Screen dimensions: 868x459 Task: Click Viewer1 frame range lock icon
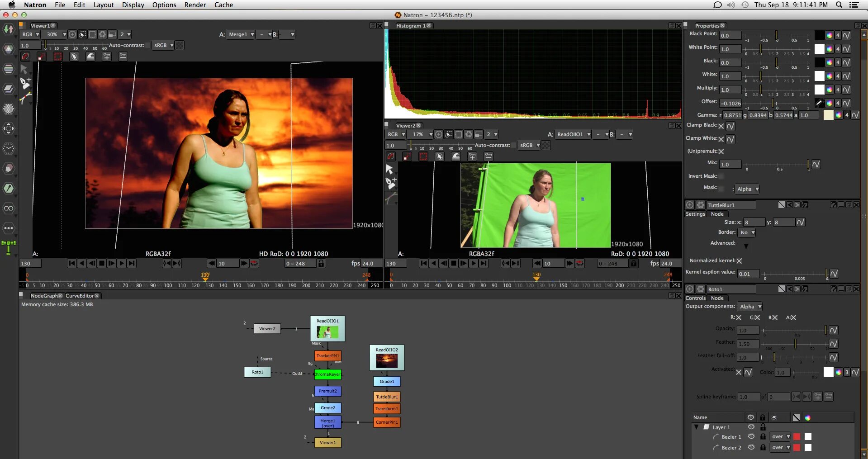pyautogui.click(x=321, y=263)
